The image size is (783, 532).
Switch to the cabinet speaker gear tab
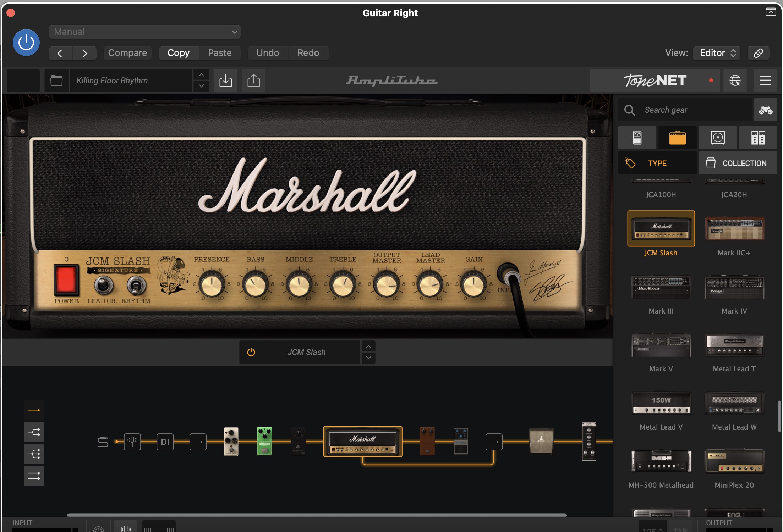(718, 138)
